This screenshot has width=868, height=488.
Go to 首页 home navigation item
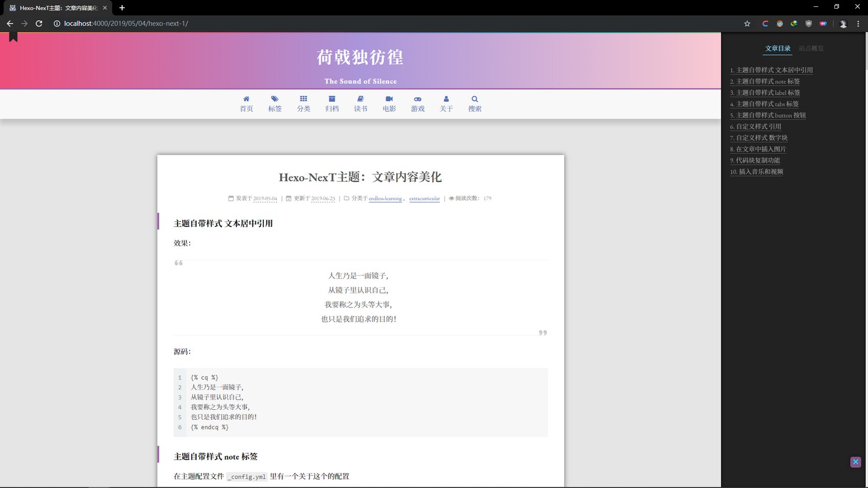[247, 104]
